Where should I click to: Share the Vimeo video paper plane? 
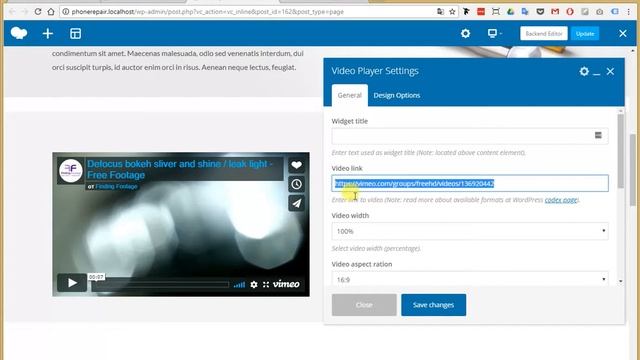click(x=296, y=203)
